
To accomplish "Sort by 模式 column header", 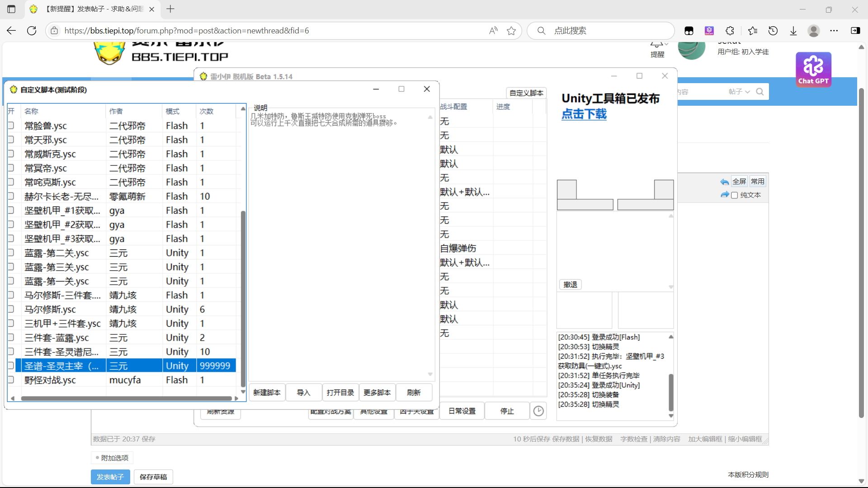I will coord(179,111).
